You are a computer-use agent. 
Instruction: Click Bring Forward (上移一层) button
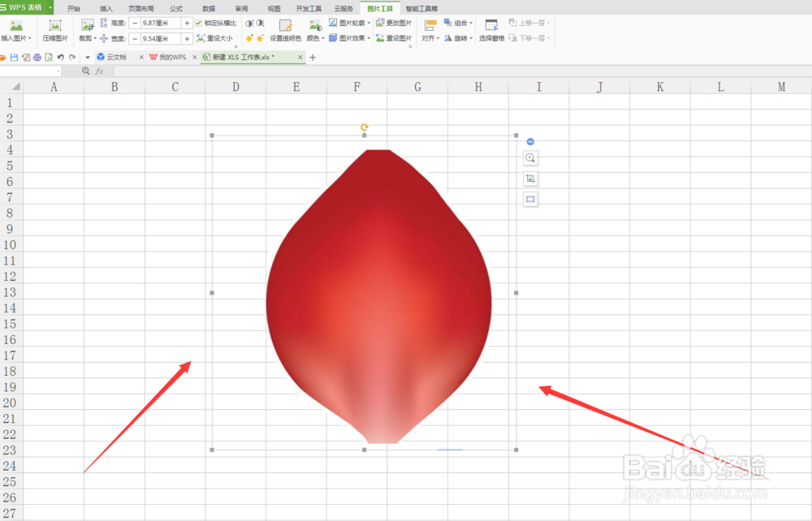click(x=529, y=23)
